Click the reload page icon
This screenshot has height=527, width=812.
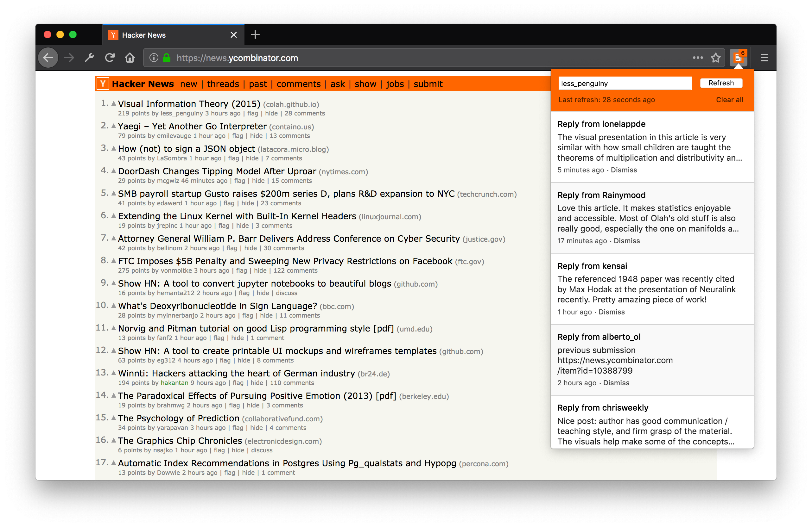click(110, 58)
